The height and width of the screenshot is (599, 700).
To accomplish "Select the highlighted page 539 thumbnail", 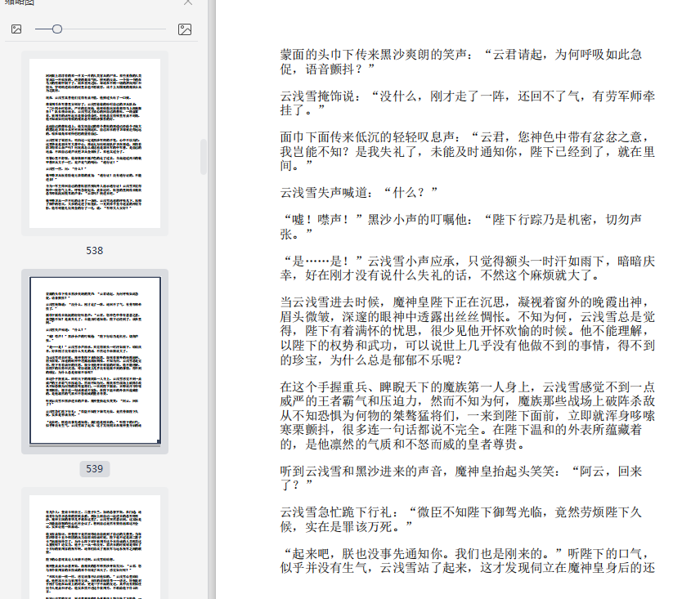I will [95, 360].
